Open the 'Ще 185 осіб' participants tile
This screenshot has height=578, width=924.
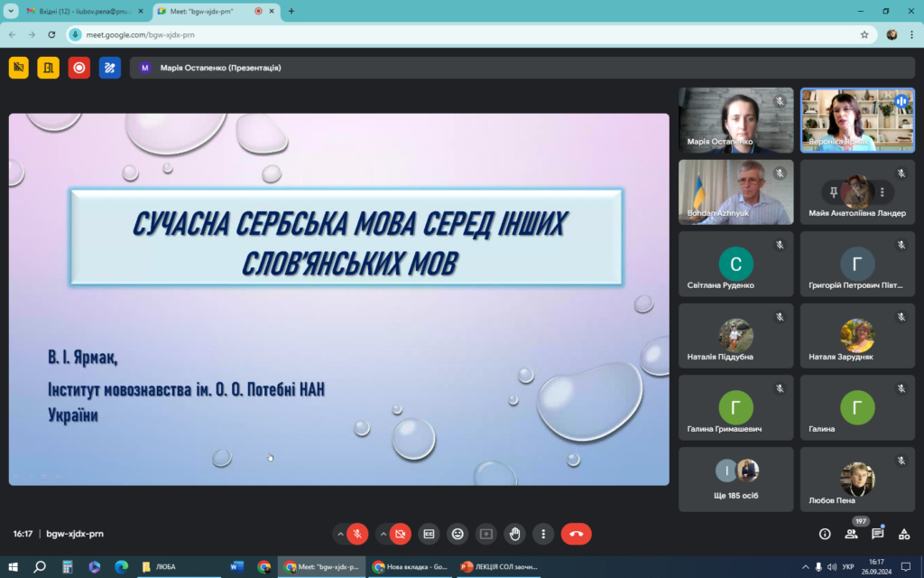736,479
